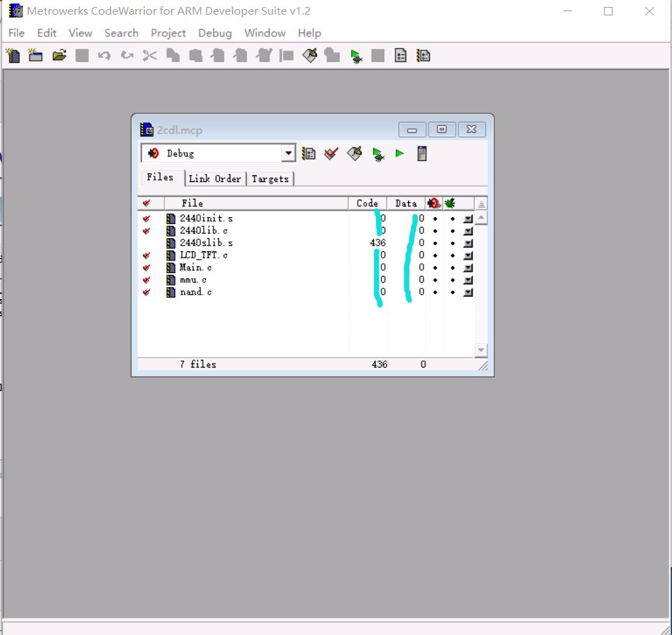This screenshot has height=635, width=672.
Task: Click the New file icon in main toolbar
Action: pyautogui.click(x=13, y=56)
